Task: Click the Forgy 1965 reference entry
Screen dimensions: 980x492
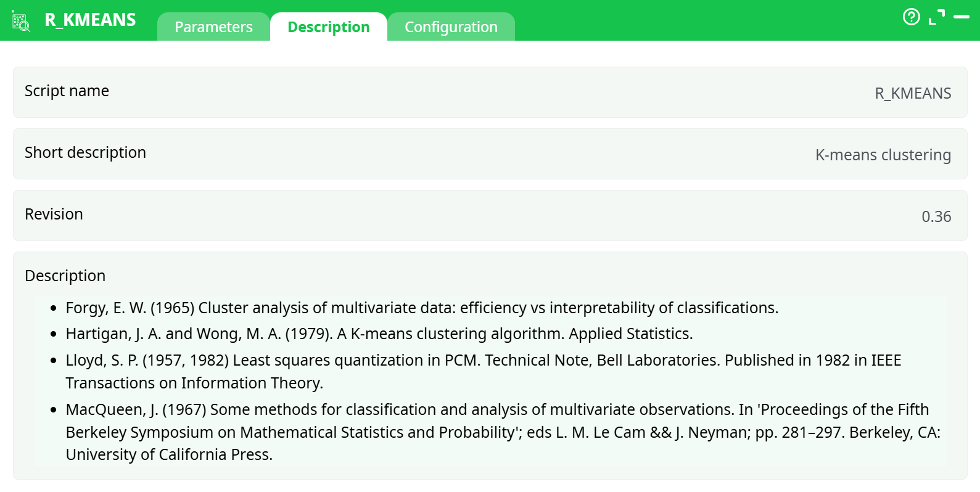Action: [422, 308]
